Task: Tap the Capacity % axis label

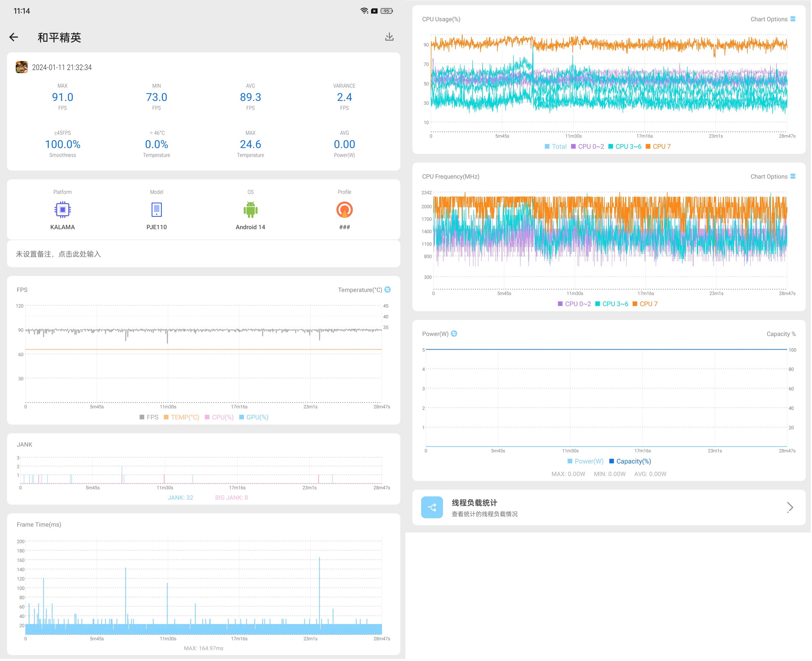Action: coord(781,334)
